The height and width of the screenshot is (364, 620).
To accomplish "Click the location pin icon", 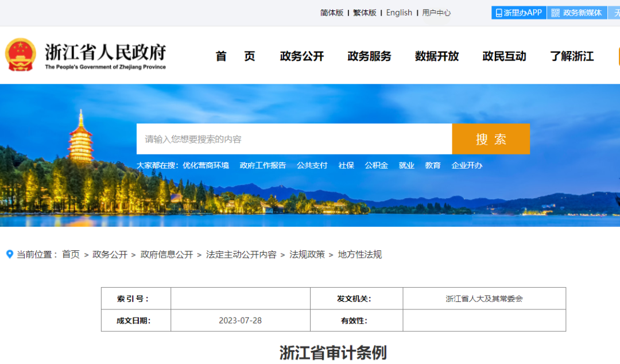I will click(x=9, y=254).
